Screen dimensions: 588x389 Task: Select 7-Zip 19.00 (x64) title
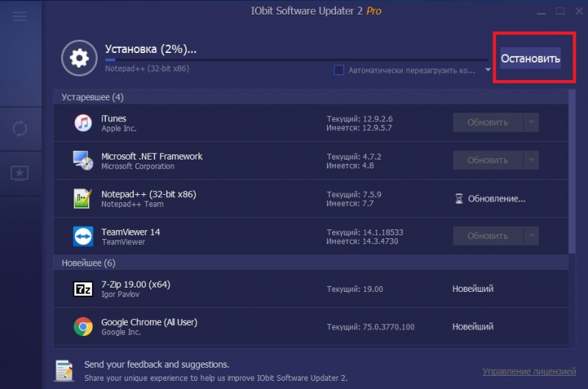click(x=135, y=285)
